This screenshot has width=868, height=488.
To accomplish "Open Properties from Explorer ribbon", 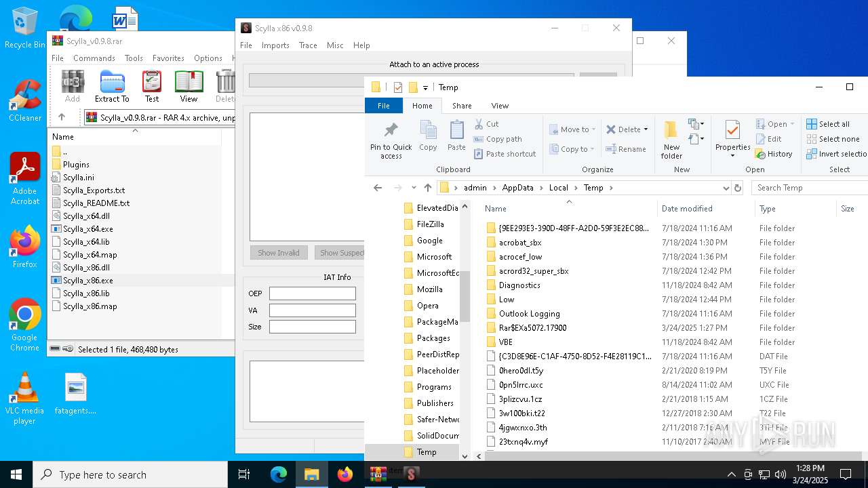I will [732, 140].
